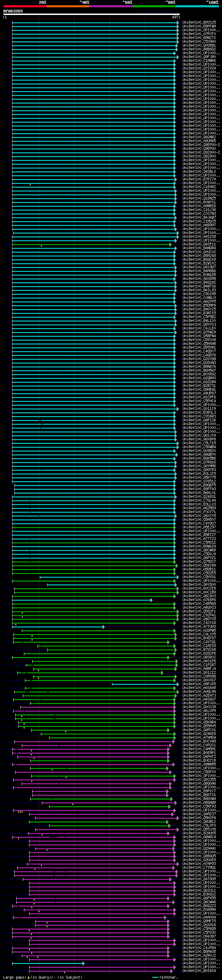Click label UniRef100_A8NEE6
This screenshot has height=980, width=222.
click(199, 206)
